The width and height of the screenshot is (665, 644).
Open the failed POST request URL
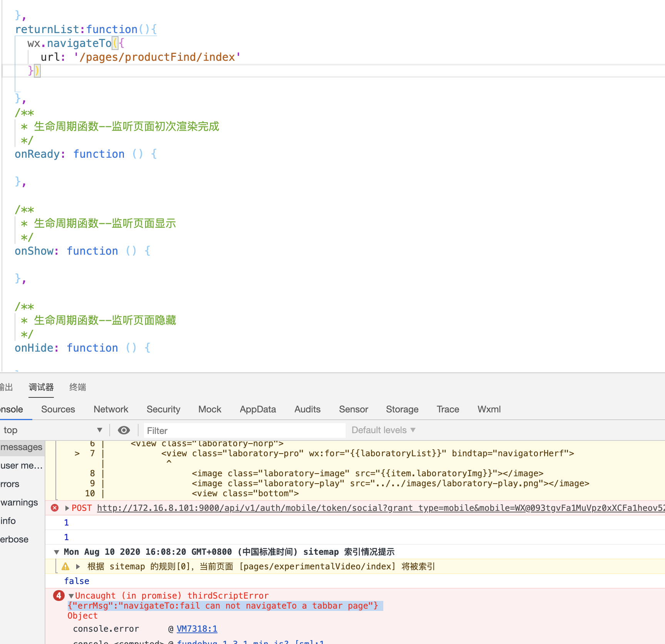point(269,508)
